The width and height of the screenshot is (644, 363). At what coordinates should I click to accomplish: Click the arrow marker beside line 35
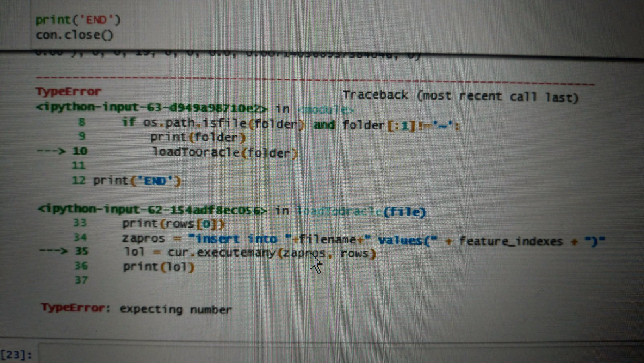(x=54, y=251)
